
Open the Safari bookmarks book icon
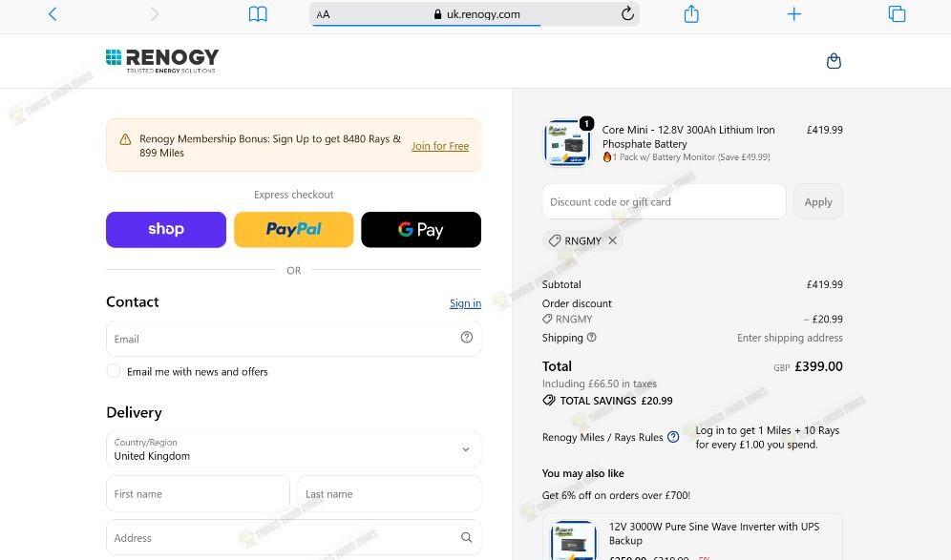[x=258, y=14]
